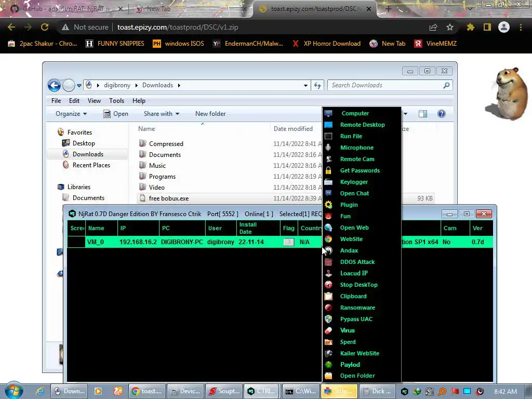This screenshot has width=532, height=399.
Task: Open the View menu in Explorer
Action: pyautogui.click(x=94, y=101)
